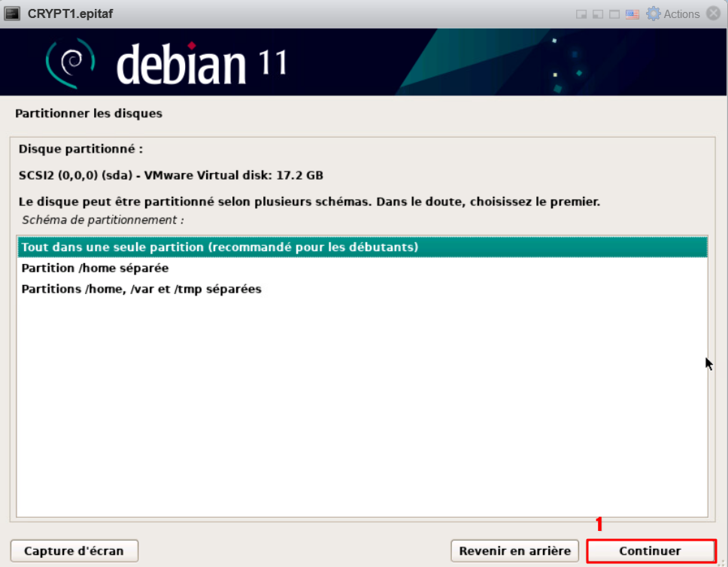Click empty area of partition scheme list
Screen dimensions: 728x567
coord(361,406)
